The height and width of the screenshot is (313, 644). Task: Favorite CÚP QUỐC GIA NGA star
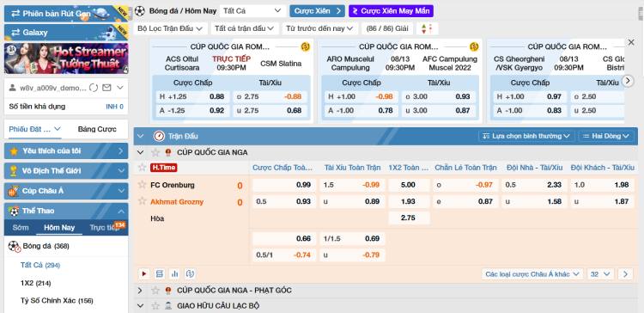[x=155, y=152]
